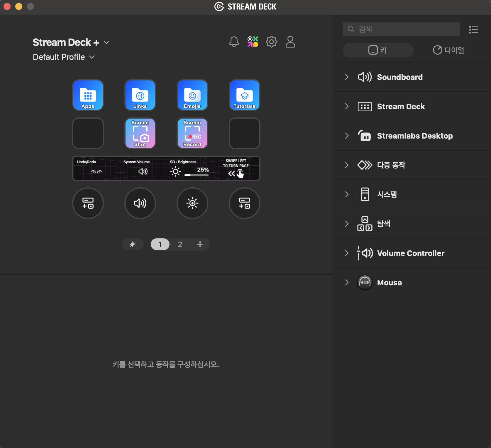The width and height of the screenshot is (491, 448).
Task: Switch to the 다이얼 tab
Action: [449, 50]
